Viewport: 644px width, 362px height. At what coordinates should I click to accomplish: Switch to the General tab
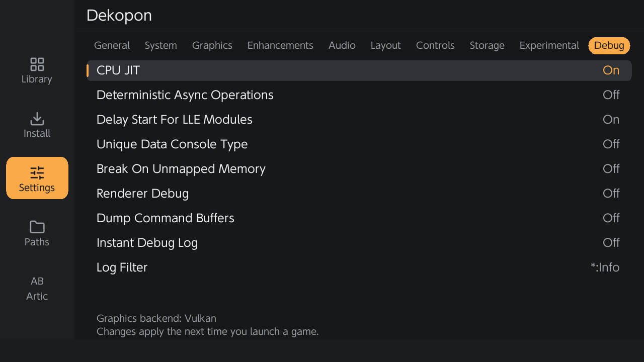112,45
